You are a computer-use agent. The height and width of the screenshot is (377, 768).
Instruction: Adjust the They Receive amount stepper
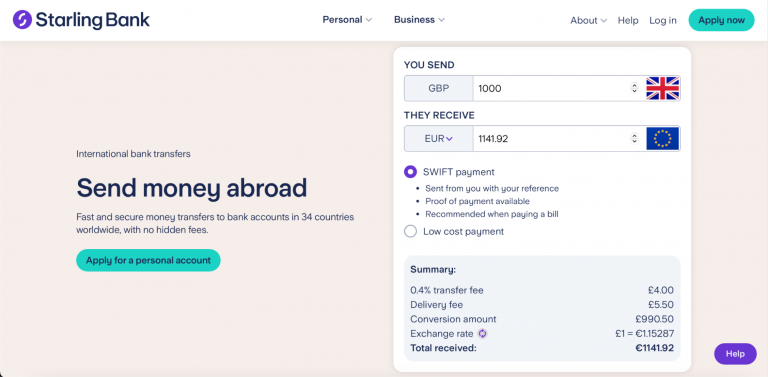point(634,139)
